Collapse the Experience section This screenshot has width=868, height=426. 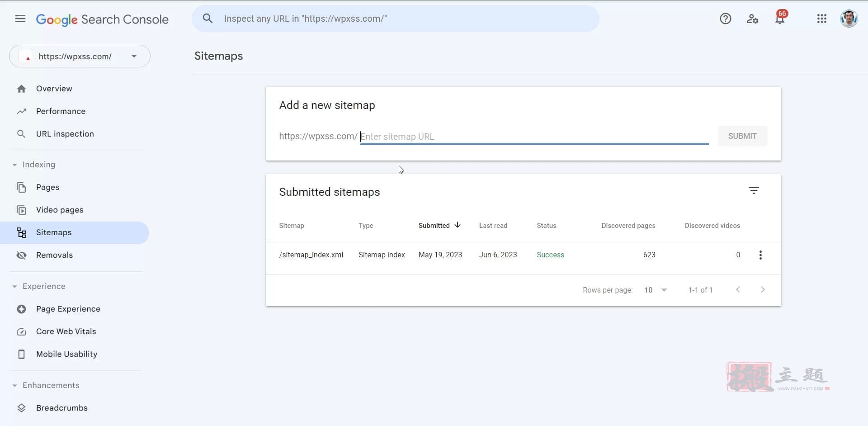click(x=14, y=286)
